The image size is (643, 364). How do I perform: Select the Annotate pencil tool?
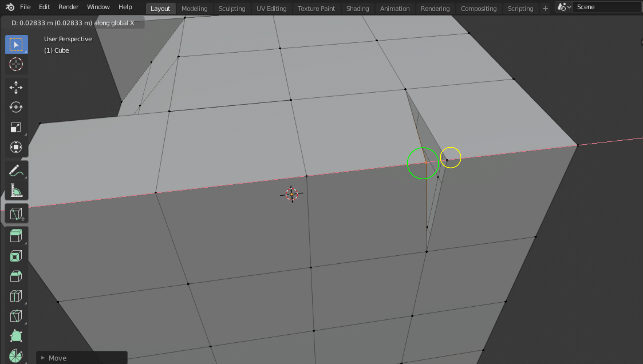click(16, 170)
